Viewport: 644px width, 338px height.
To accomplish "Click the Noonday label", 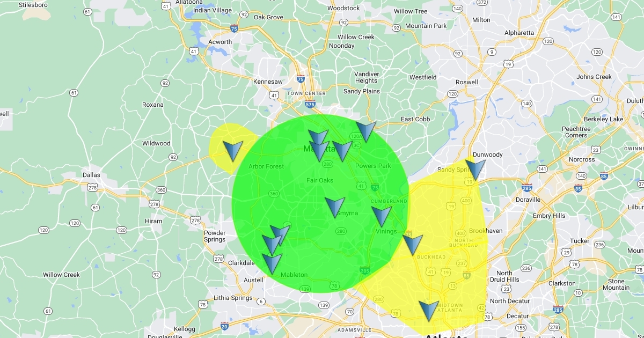I will point(342,46).
